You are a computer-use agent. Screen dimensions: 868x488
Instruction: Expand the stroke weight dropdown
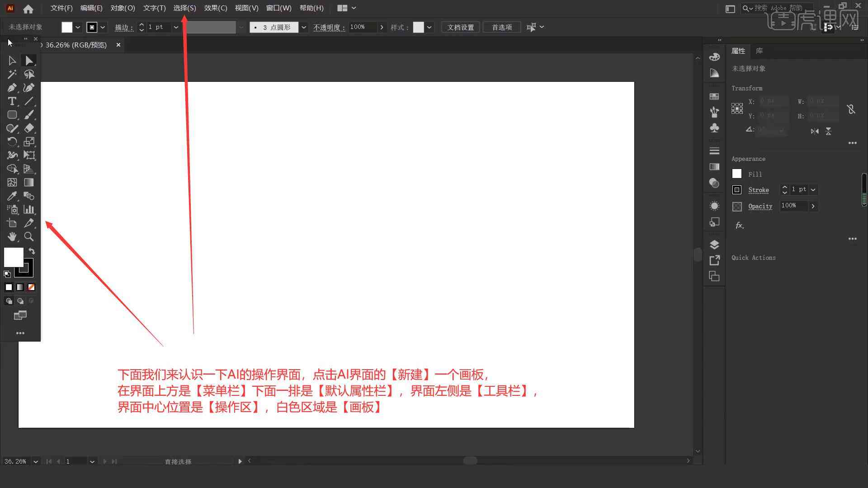(x=175, y=27)
